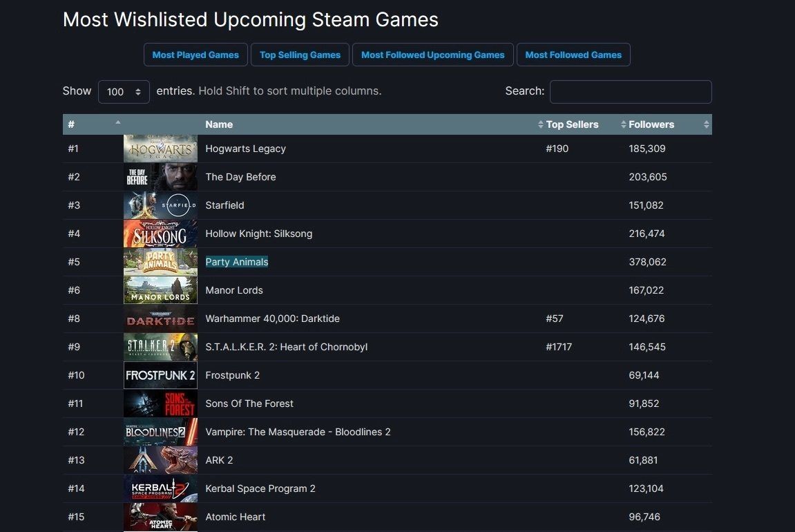795x532 pixels.
Task: Go to Top Selling Games
Action: (300, 55)
